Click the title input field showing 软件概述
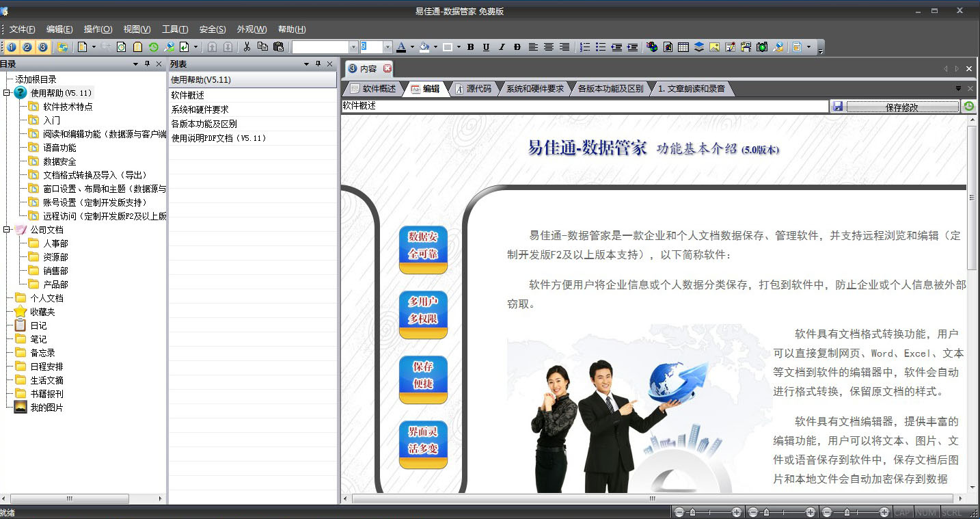Screen dimensions: 980x519 click(x=584, y=106)
